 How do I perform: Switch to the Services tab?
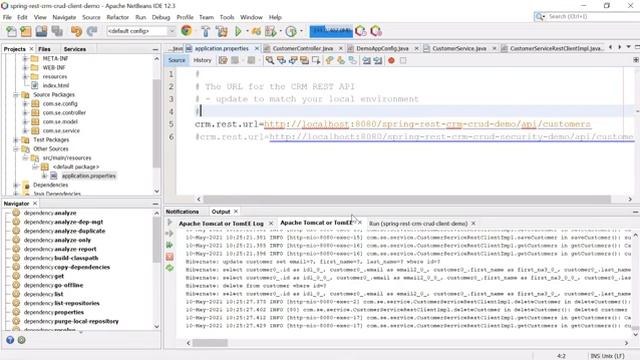coord(75,49)
